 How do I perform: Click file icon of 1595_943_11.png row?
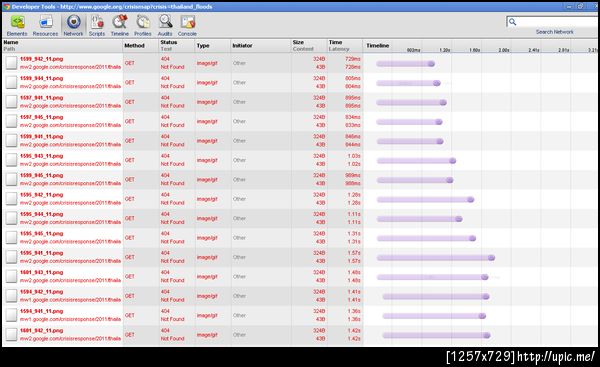pyautogui.click(x=11, y=160)
